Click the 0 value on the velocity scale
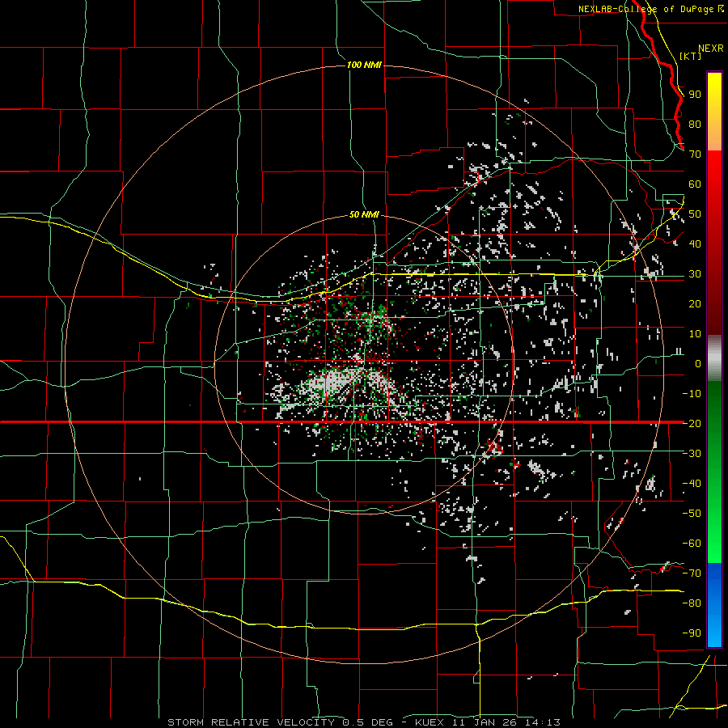 (x=698, y=363)
